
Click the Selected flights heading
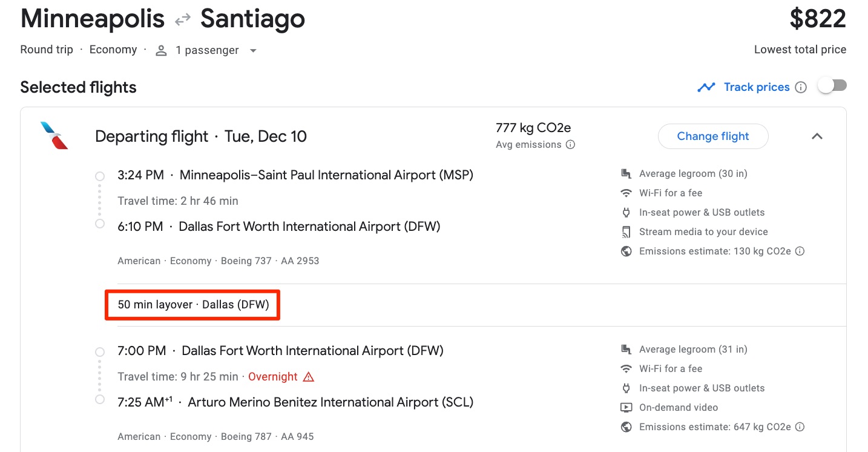tap(78, 87)
